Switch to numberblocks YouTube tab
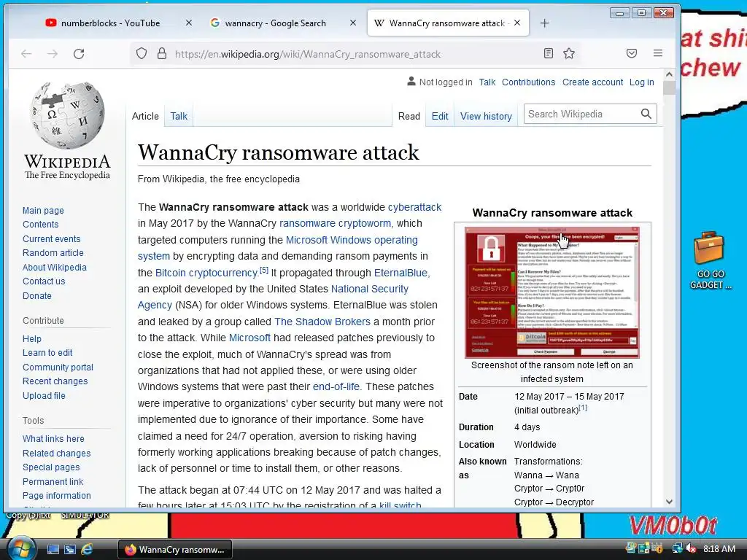 [111, 23]
